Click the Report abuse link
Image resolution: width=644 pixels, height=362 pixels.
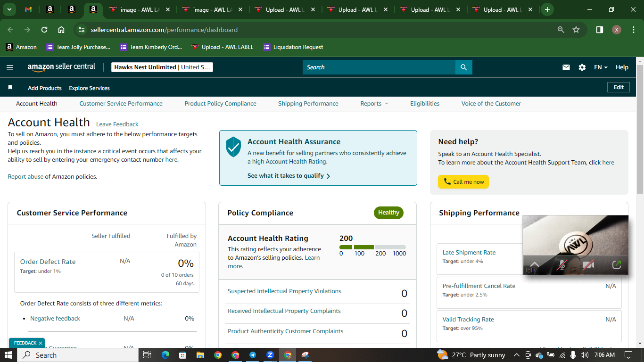pyautogui.click(x=25, y=177)
